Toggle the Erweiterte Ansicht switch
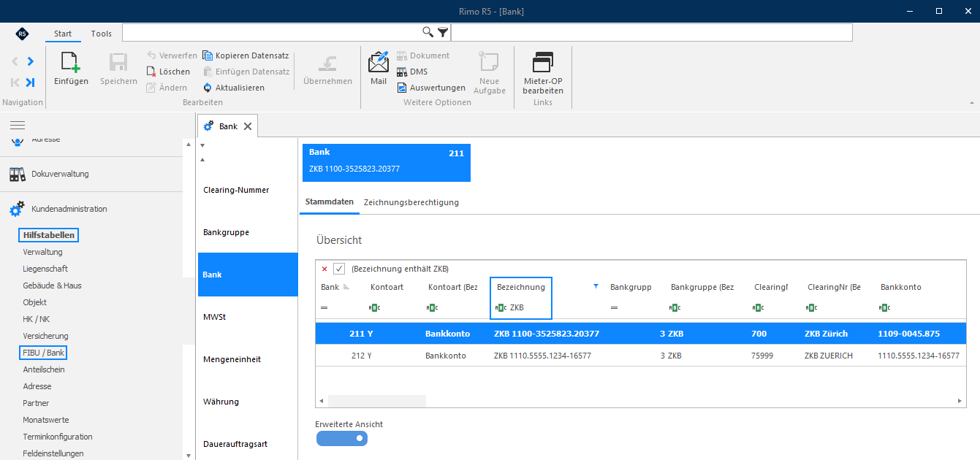Screen dimensions: 980x460 [342, 438]
